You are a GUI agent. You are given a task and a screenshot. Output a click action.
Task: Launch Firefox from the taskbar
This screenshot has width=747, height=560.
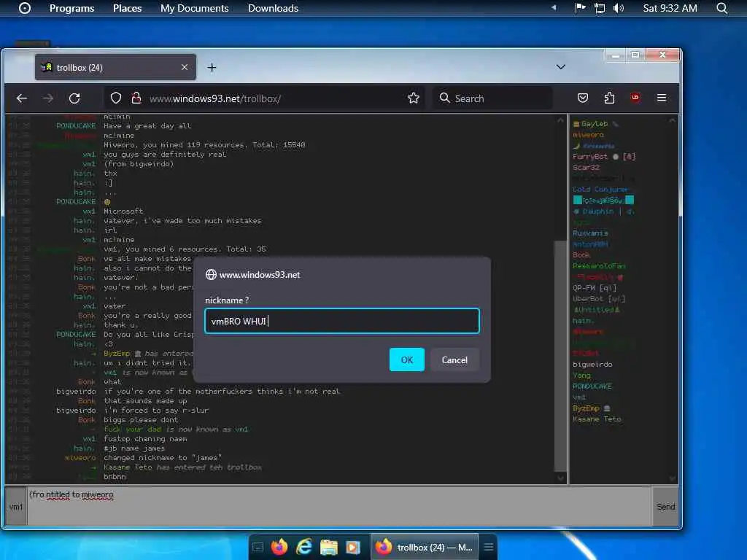[x=279, y=547]
